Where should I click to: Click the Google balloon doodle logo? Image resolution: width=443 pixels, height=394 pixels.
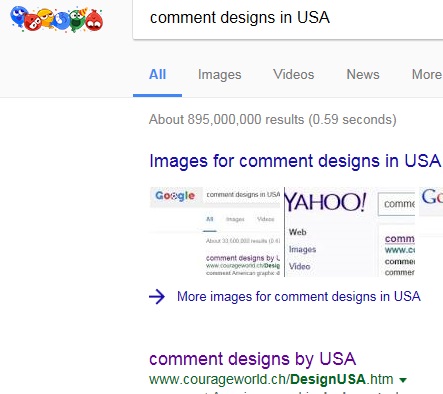[57, 19]
